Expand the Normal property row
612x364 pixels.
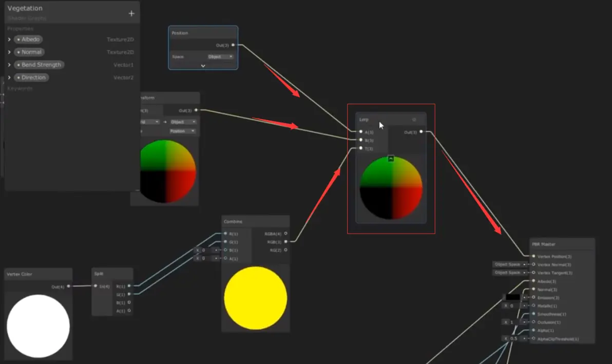(x=9, y=52)
